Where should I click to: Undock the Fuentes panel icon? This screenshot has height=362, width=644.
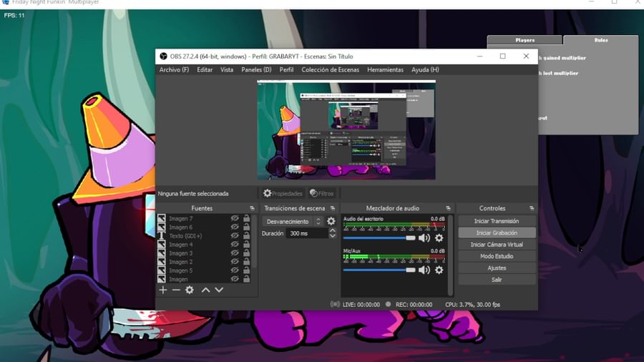[252, 208]
